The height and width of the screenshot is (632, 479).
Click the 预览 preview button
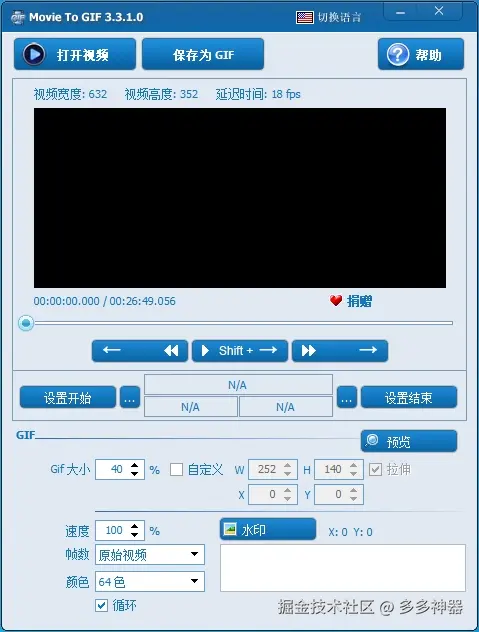pyautogui.click(x=409, y=441)
